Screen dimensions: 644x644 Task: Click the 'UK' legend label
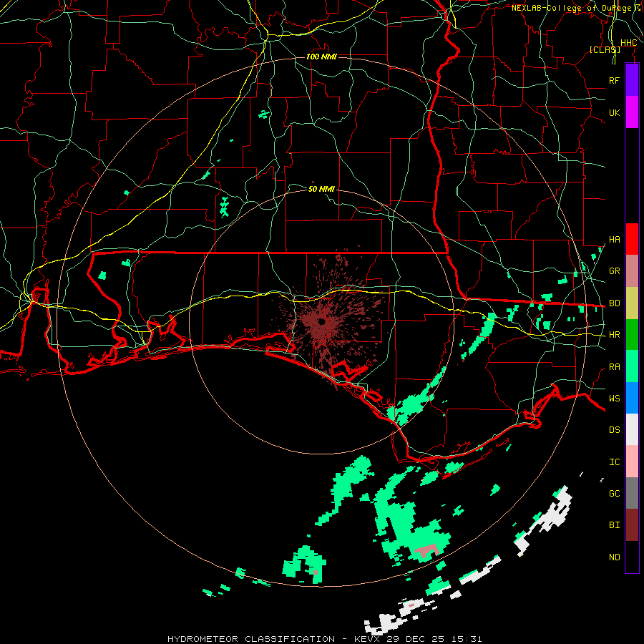(614, 112)
